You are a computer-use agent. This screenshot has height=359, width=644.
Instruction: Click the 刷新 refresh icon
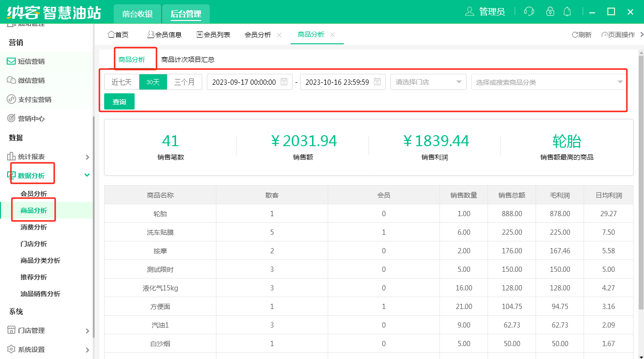click(575, 35)
